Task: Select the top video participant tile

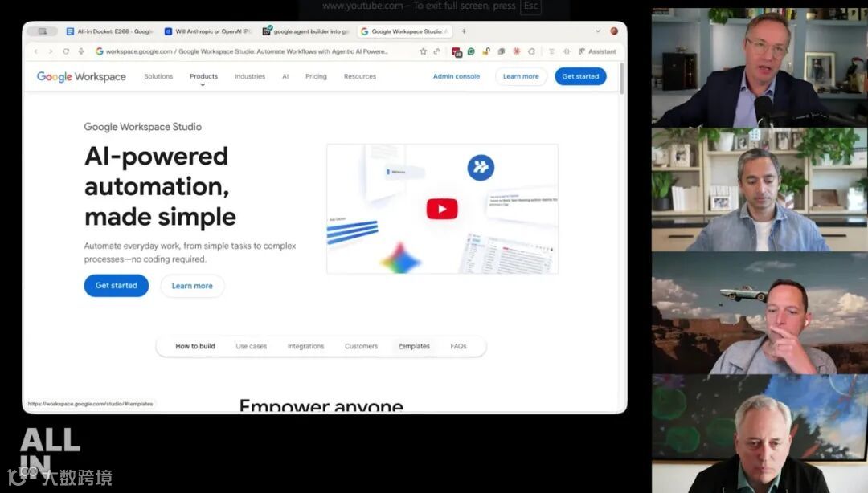Action: [x=759, y=67]
